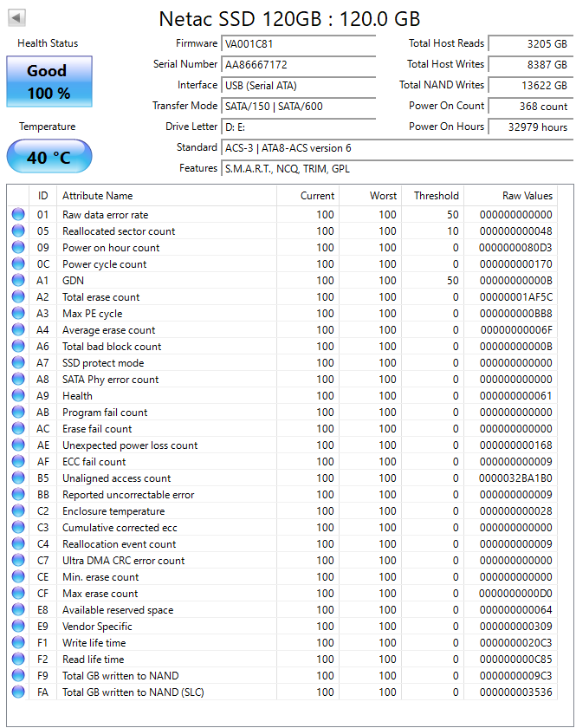Click Total NAND Writes value 13622 GB
This screenshot has width=576, height=728.
[531, 86]
